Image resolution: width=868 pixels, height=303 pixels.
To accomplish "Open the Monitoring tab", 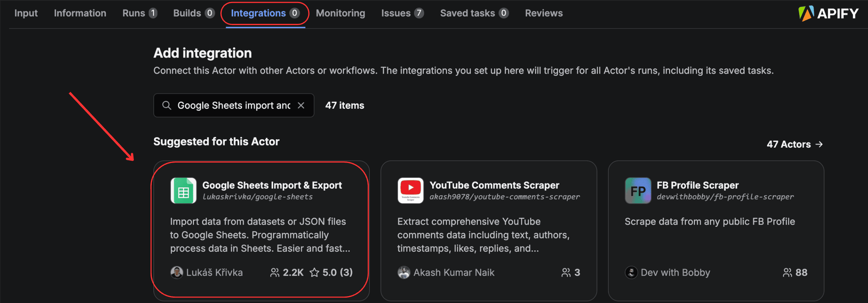I will 340,13.
